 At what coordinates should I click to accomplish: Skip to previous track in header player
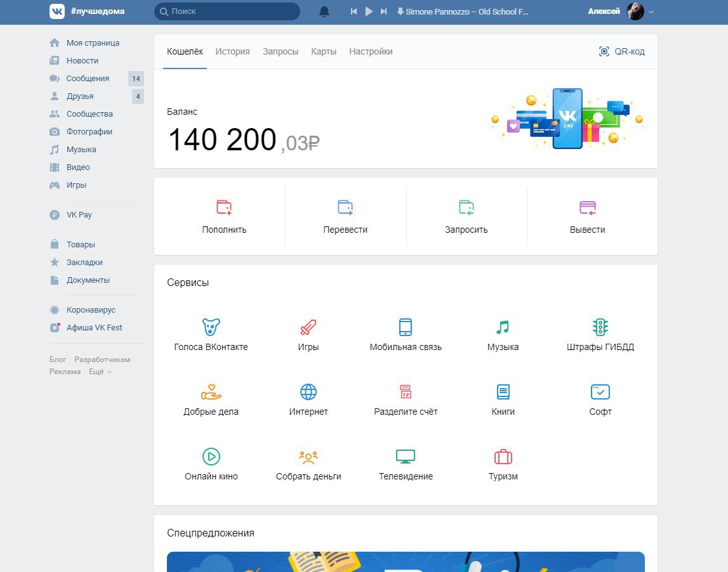(354, 11)
